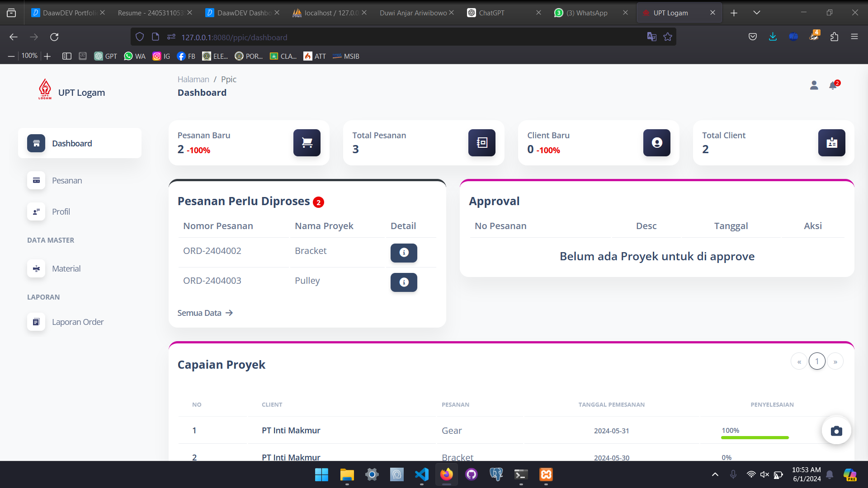868x488 pixels.
Task: Bookmark page with the star icon
Action: click(668, 37)
